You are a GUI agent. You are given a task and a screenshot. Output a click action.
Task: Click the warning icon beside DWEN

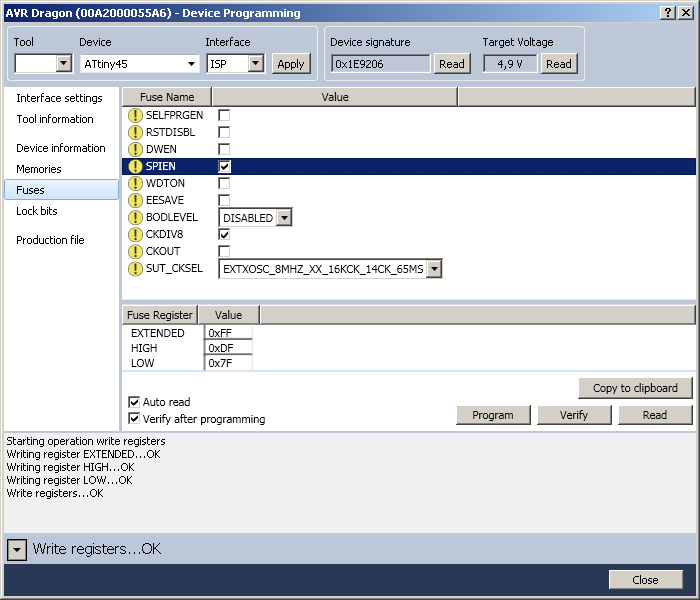coord(135,150)
